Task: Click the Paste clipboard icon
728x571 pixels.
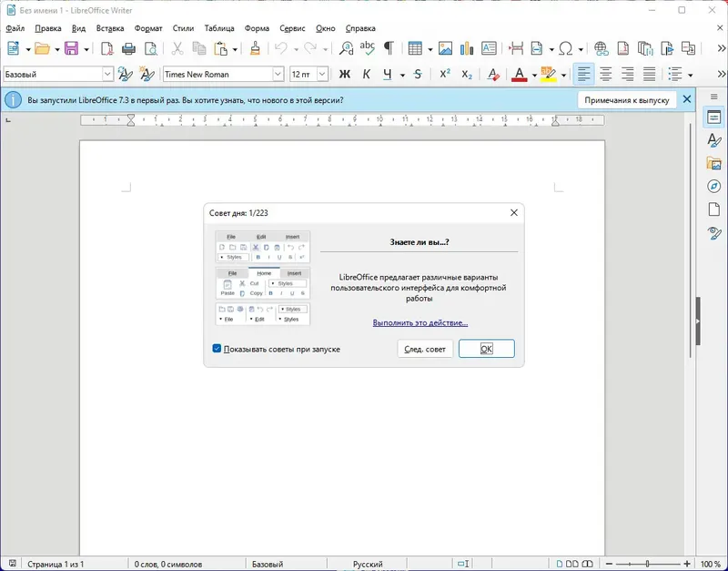Action: [220, 48]
